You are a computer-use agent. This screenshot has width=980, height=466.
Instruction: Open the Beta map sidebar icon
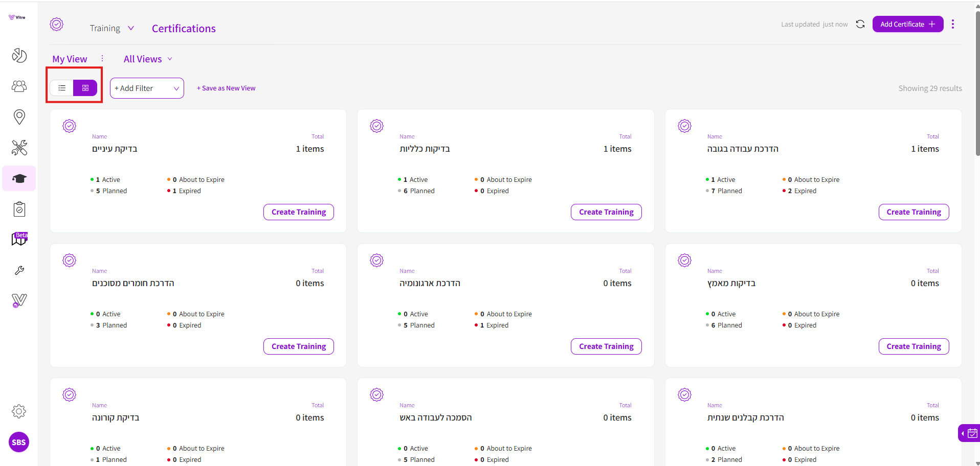(19, 239)
